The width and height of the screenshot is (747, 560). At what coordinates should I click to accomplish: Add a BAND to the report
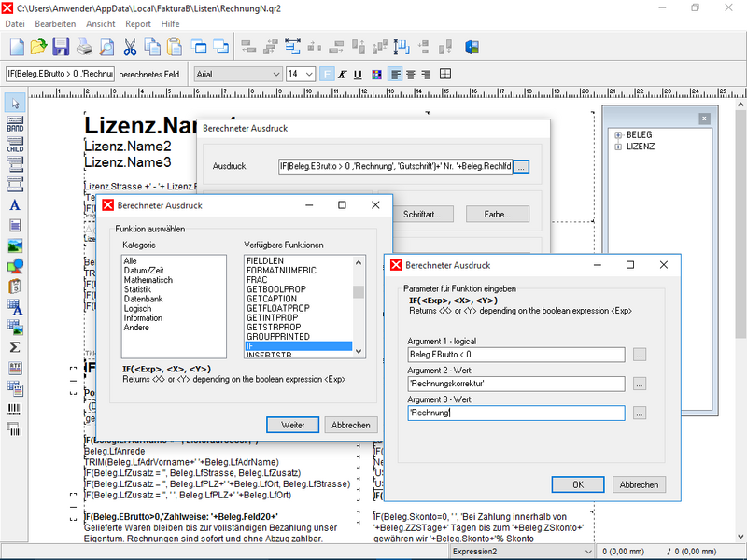(15, 124)
